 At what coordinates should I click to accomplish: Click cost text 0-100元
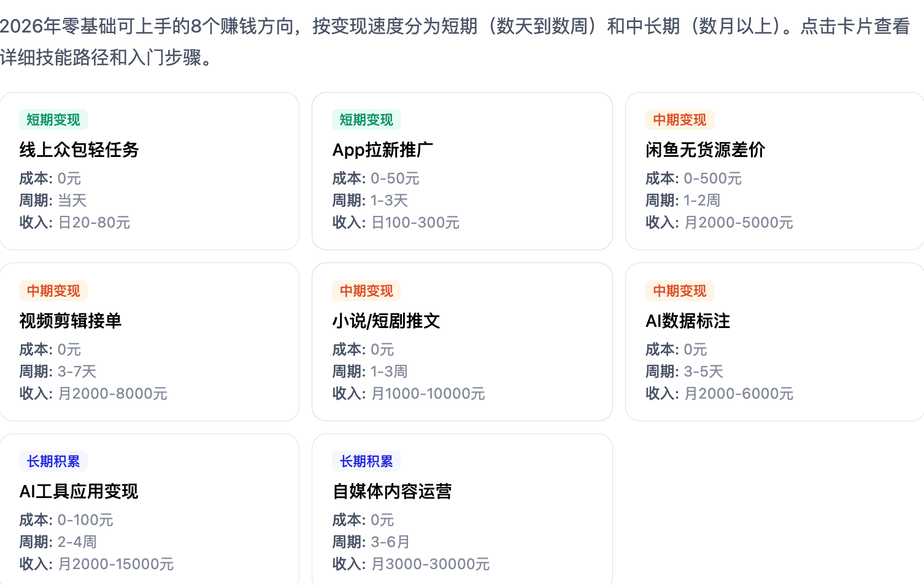86,520
